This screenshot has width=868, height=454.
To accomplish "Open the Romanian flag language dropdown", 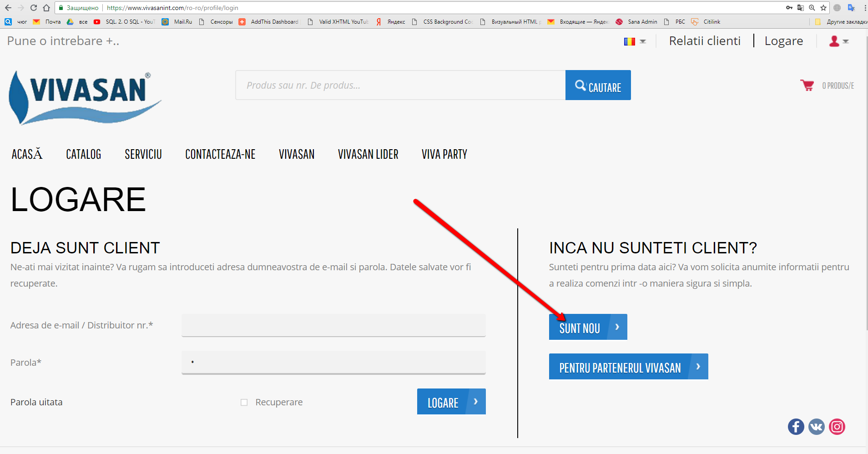I will (635, 41).
